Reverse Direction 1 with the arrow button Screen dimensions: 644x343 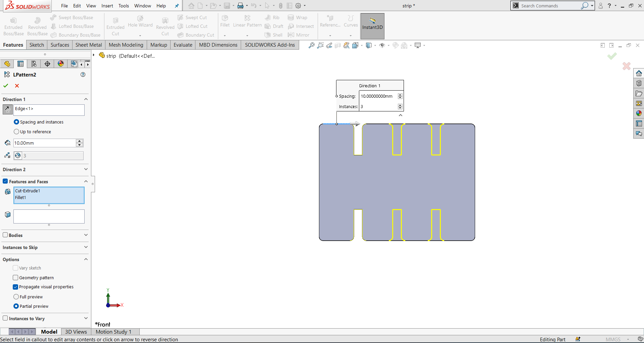[x=7, y=109]
